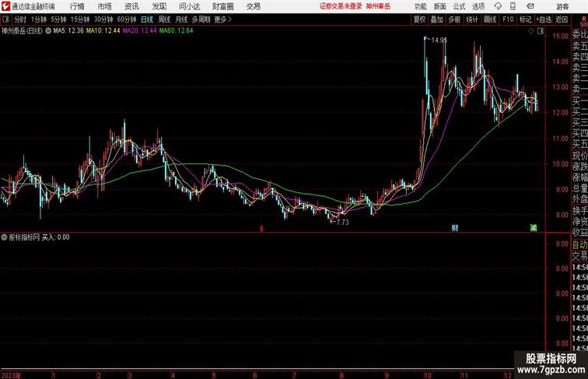This screenshot has height=379, width=588.
Task: Click the MA5: 12.36 indicator value
Action: click(x=68, y=31)
